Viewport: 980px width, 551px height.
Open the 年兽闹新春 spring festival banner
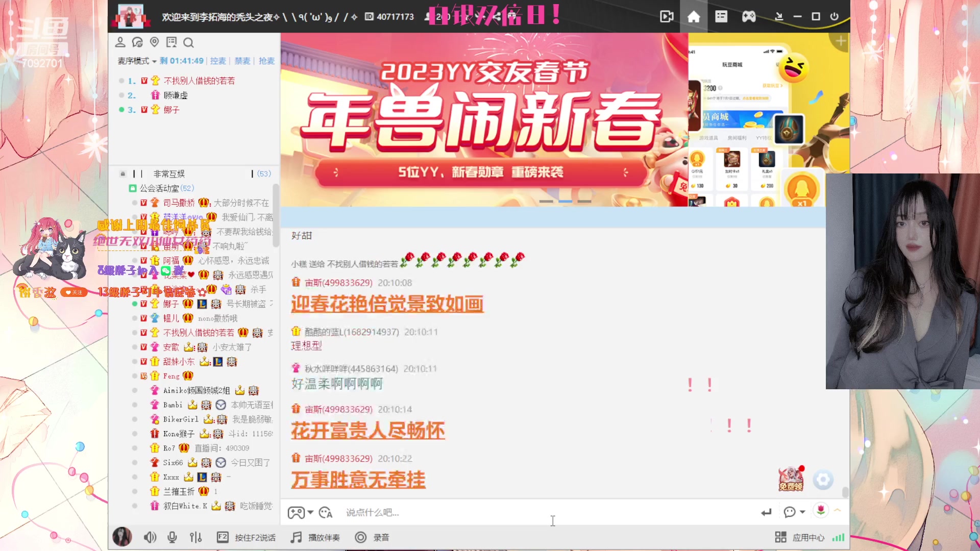click(484, 120)
